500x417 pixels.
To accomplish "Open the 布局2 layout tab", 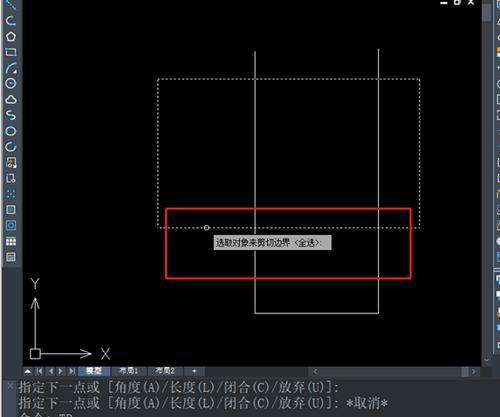I will pos(165,371).
